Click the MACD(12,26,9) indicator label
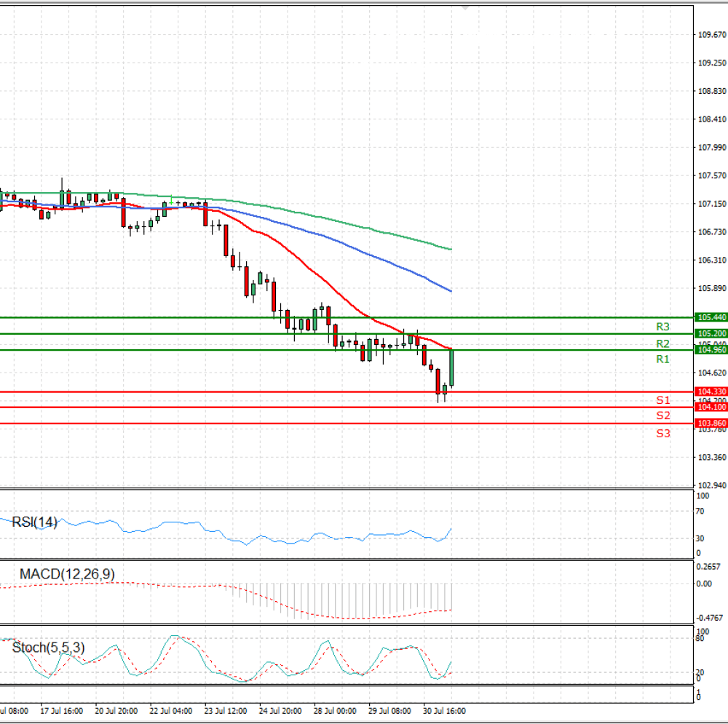728x724 pixels. (67, 574)
